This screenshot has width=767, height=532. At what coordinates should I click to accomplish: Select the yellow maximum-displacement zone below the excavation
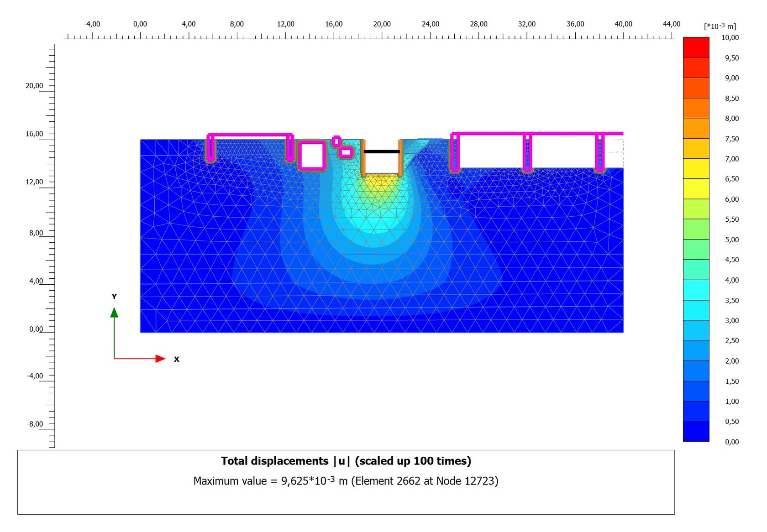[382, 182]
